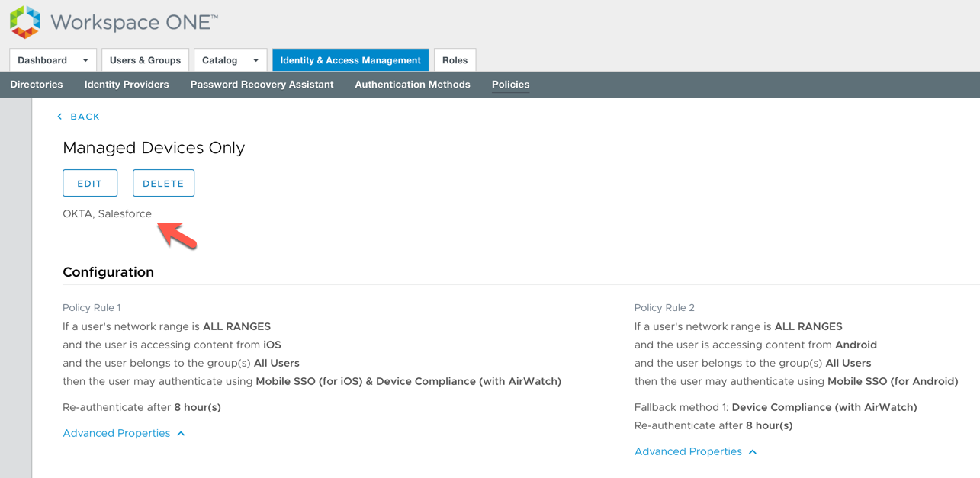980x478 pixels.
Task: Open the Catalog dropdown arrow
Action: [255, 60]
